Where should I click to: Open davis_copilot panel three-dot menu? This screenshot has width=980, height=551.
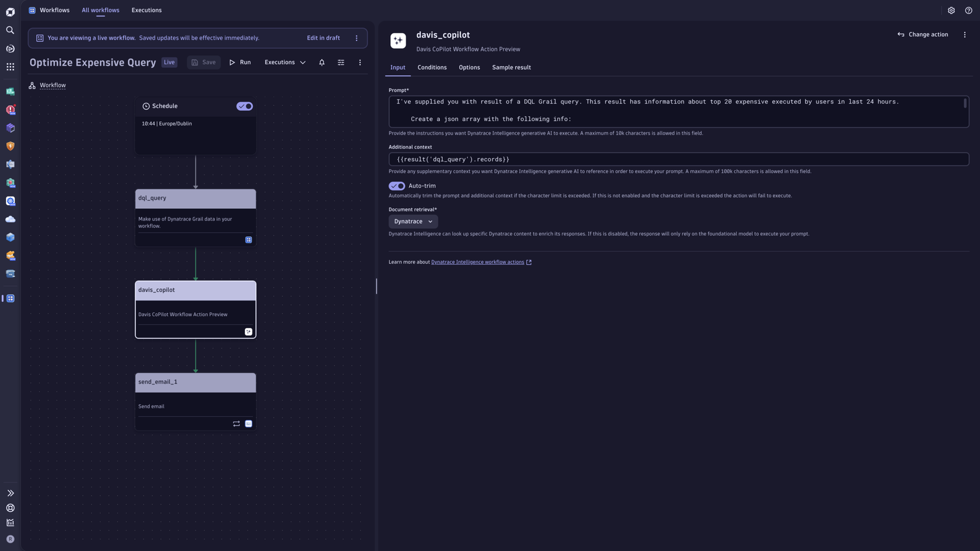965,35
